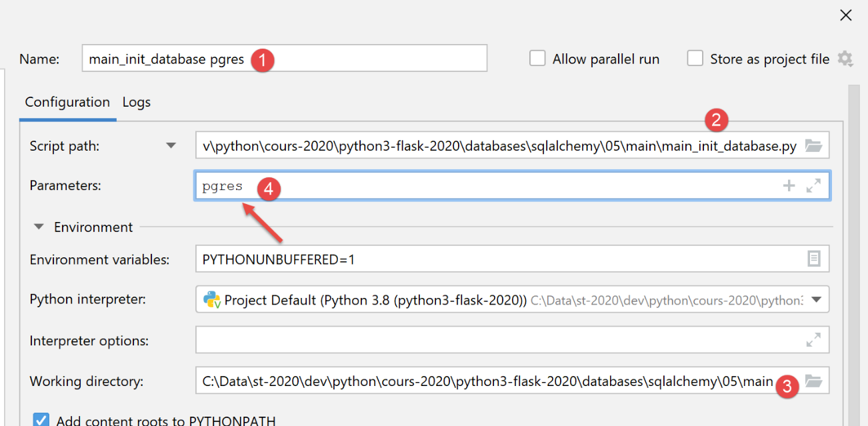Click the plus icon in Parameters field
Image resolution: width=868 pixels, height=426 pixels.
tap(789, 186)
